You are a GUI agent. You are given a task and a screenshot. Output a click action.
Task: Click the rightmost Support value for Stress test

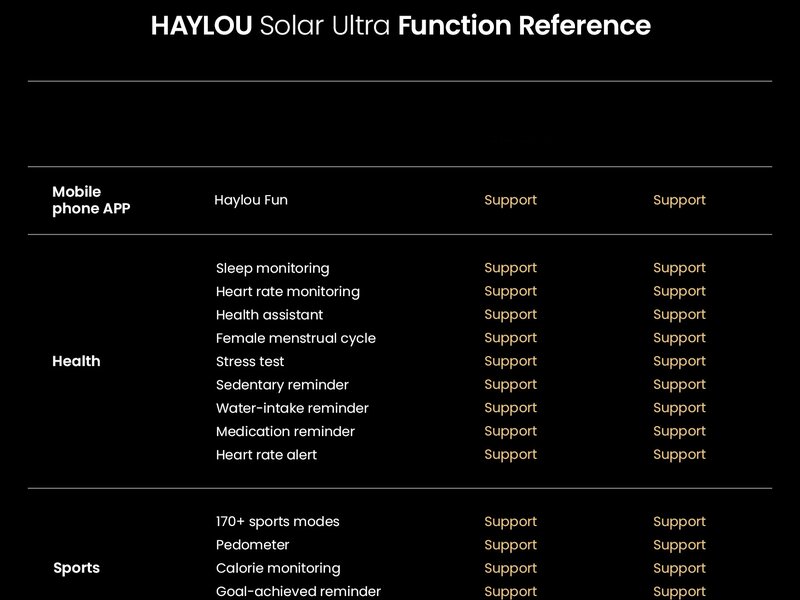click(x=679, y=361)
